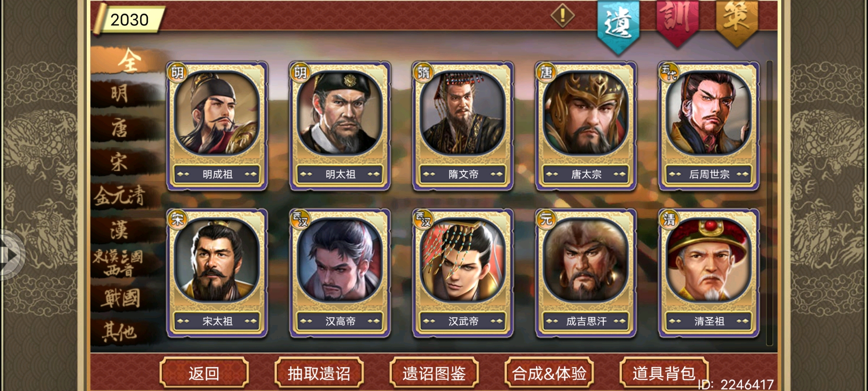The width and height of the screenshot is (868, 391).
Task: Open the gold 策 banner icon
Action: click(x=736, y=23)
